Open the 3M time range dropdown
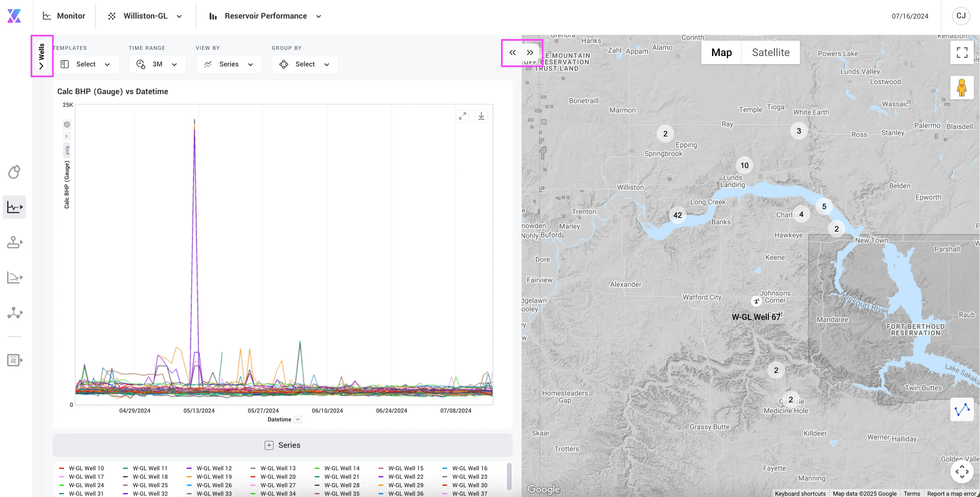Screen dimensions: 980x497 coord(158,64)
